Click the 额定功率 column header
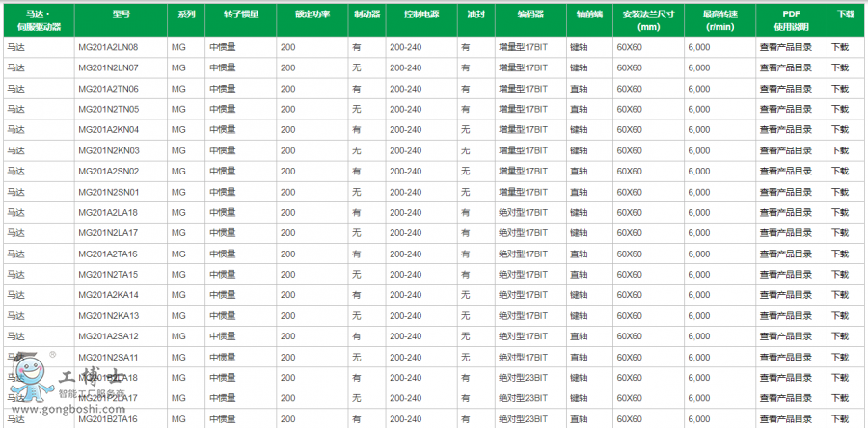 pyautogui.click(x=312, y=16)
